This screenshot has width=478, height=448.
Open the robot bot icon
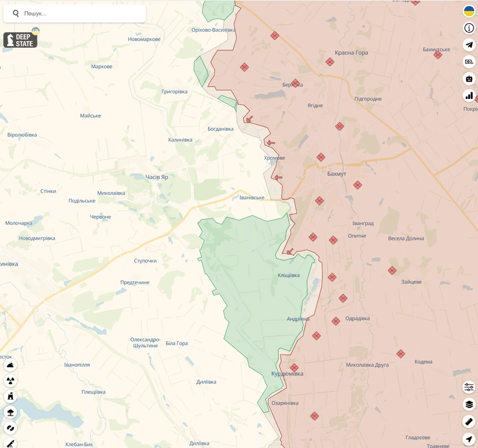tap(469, 78)
